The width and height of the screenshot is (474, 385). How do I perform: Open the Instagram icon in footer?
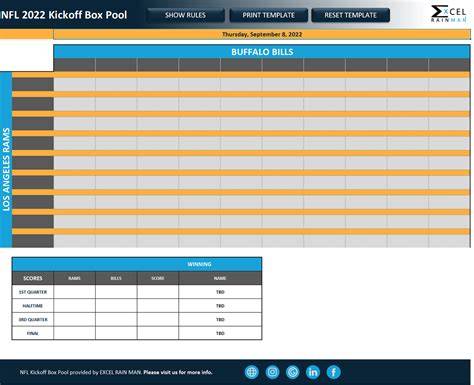click(272, 372)
